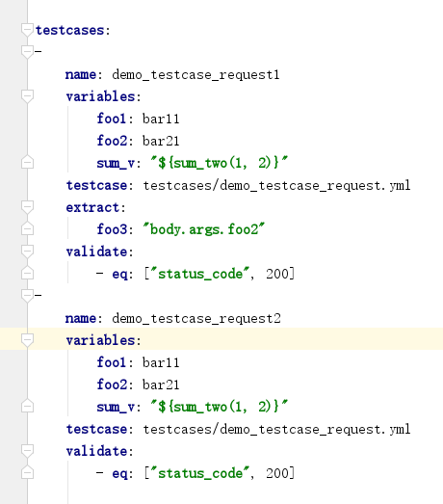Collapse the testcases fold marker
Viewport: 443px width, 504px height.
coord(27,30)
